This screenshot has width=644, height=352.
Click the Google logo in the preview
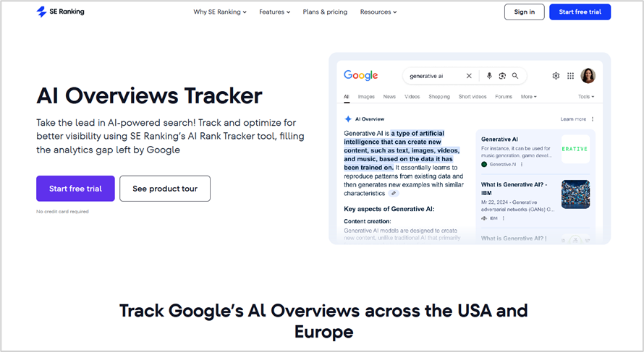(360, 75)
